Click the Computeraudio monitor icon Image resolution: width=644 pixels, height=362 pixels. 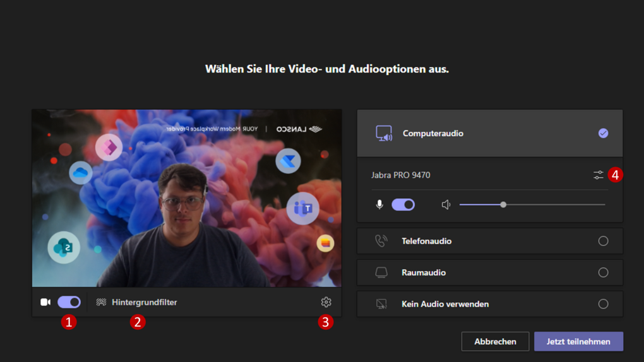coord(384,134)
